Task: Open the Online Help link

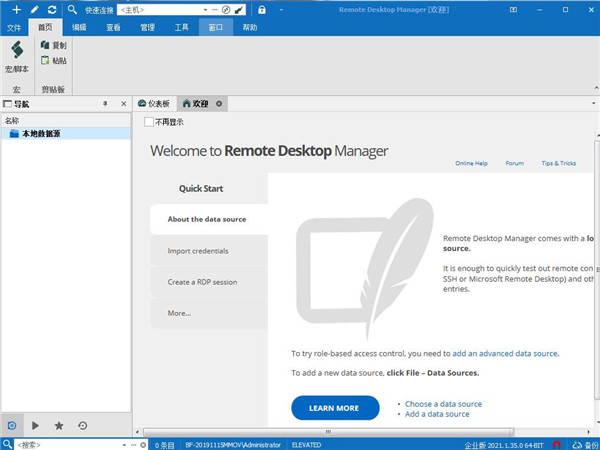Action: click(x=471, y=163)
